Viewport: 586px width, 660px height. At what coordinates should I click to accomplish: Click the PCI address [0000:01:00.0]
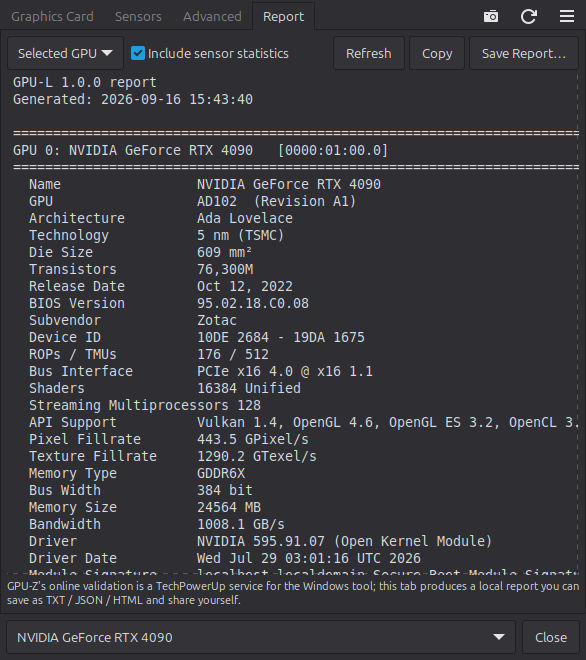[333, 150]
